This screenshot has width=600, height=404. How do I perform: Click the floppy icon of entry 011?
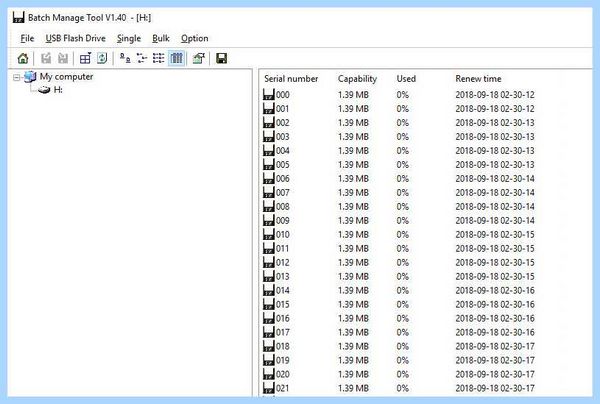coord(269,248)
